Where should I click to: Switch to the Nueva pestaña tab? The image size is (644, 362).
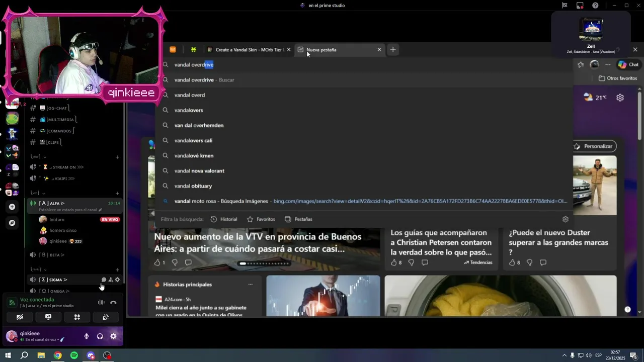340,50
